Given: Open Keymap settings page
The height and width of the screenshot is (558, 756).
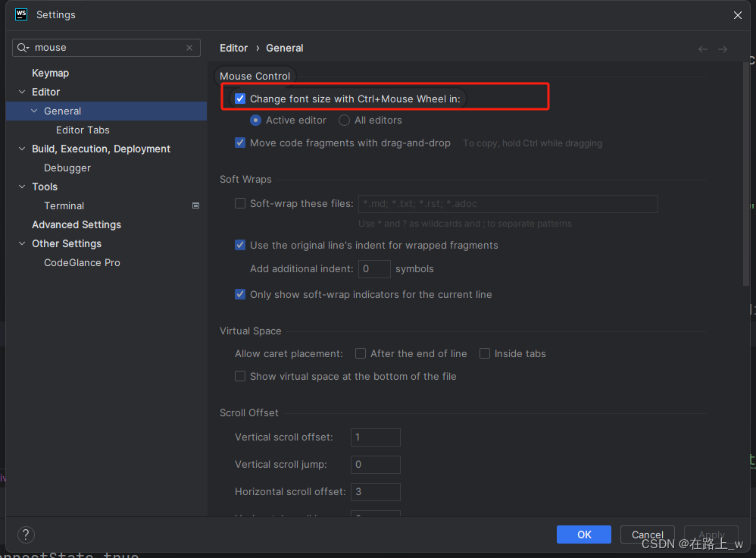Looking at the screenshot, I should 50,73.
